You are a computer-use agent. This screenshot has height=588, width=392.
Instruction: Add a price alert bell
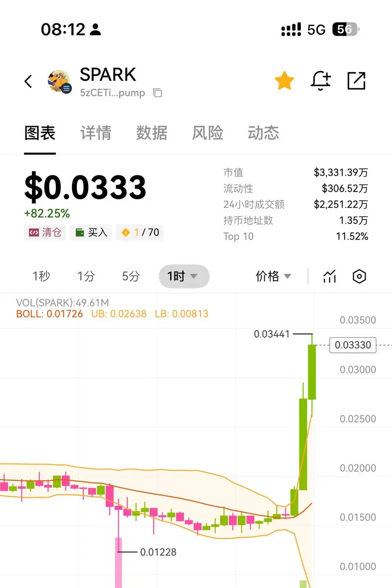click(x=321, y=81)
